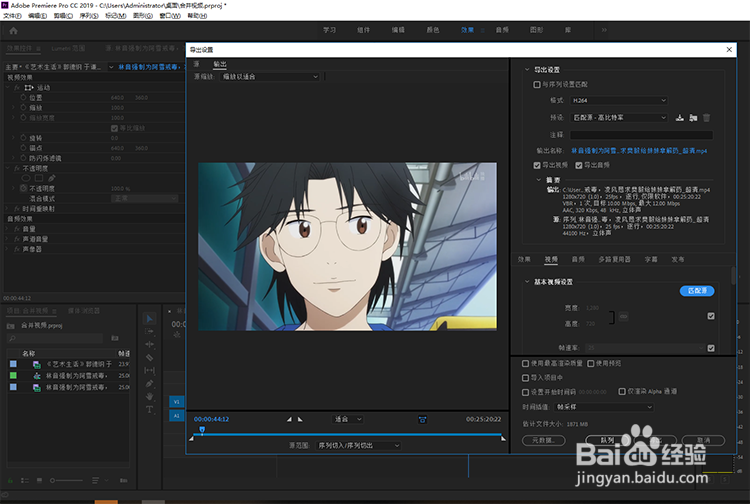
Task: Select the Razor tool
Action: 150,357
